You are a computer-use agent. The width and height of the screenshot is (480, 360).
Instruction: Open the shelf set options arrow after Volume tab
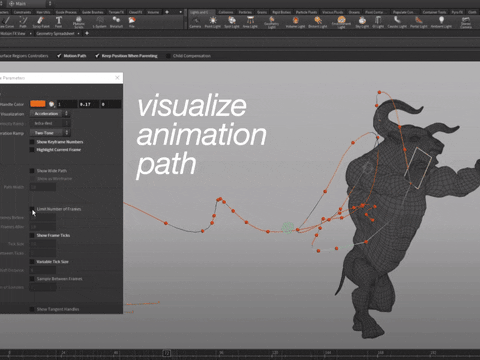point(180,12)
